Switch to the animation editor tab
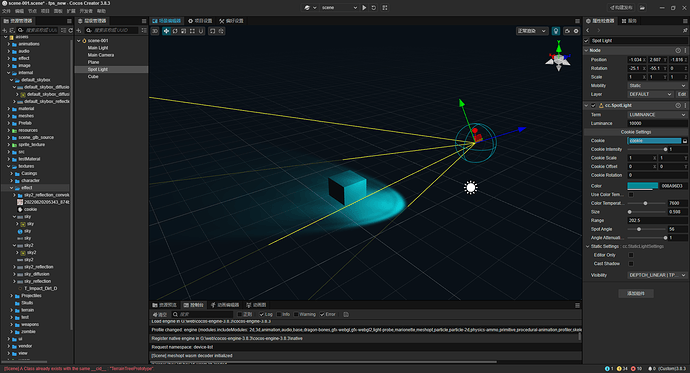 pos(225,305)
